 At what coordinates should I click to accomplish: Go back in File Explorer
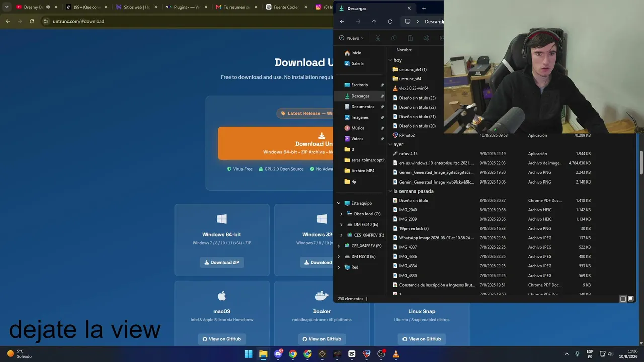click(x=342, y=21)
